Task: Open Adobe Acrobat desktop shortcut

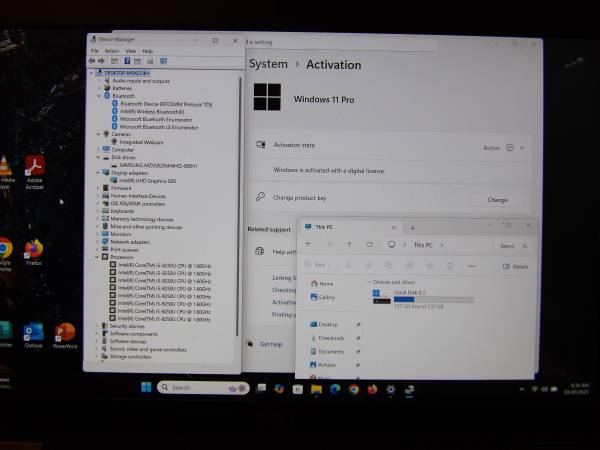Action: tap(35, 167)
